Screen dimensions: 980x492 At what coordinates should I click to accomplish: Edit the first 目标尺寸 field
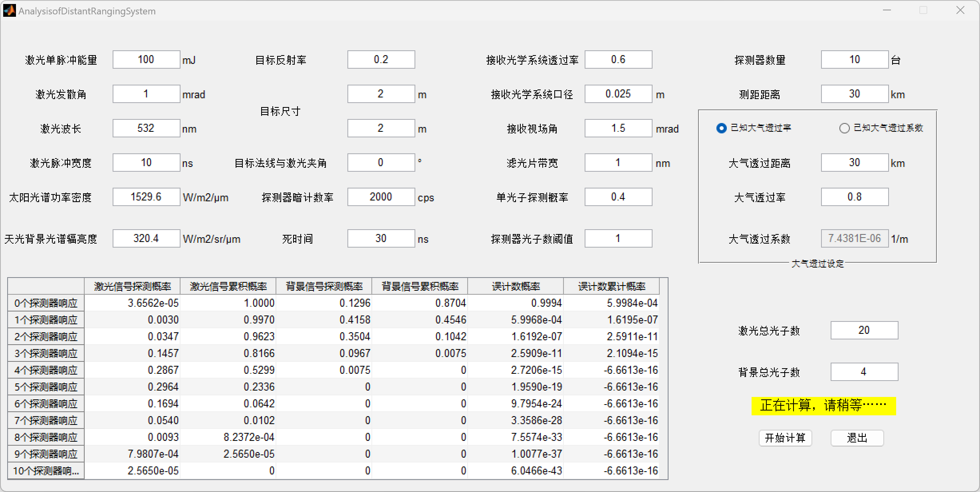coord(381,94)
